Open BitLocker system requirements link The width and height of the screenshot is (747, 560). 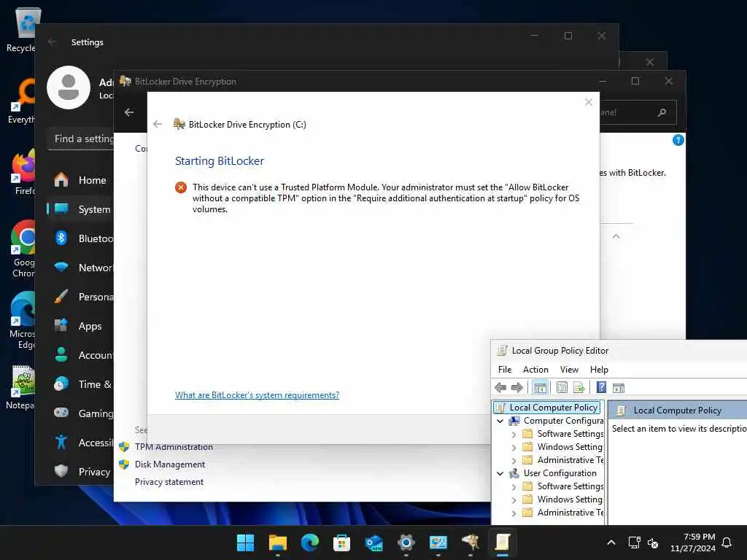(258, 394)
